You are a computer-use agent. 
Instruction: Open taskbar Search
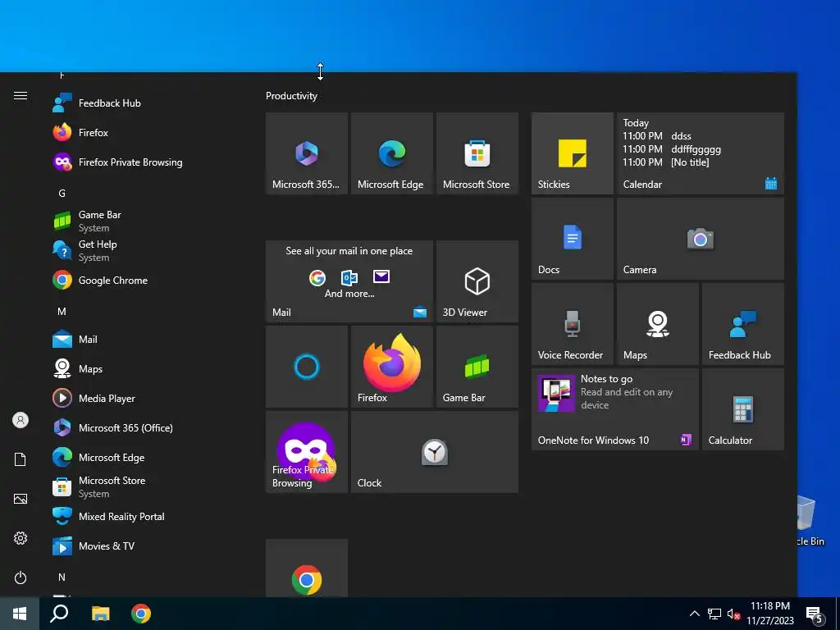click(59, 614)
